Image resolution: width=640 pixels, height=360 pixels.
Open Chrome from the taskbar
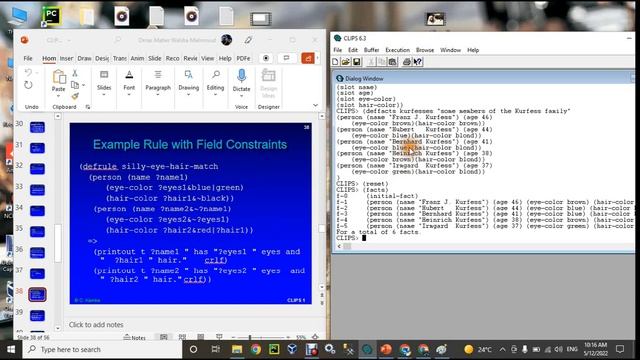tap(256, 349)
